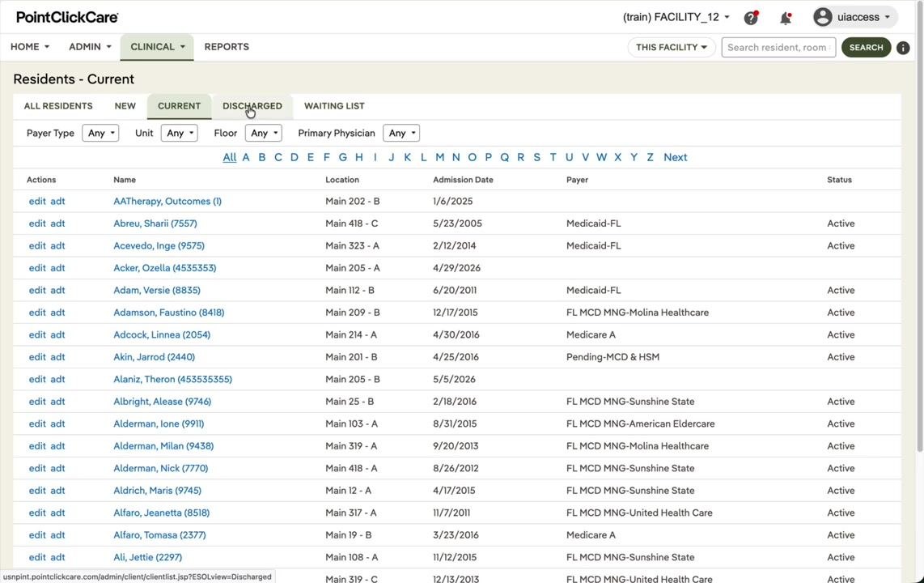This screenshot has height=583, width=924.
Task: Switch to the DISCHARGED tab
Action: [x=252, y=106]
